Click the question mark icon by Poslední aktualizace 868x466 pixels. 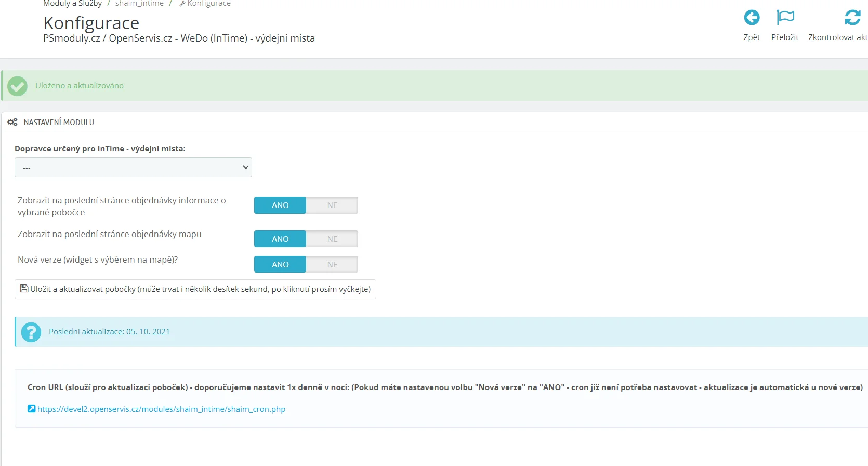tap(31, 332)
